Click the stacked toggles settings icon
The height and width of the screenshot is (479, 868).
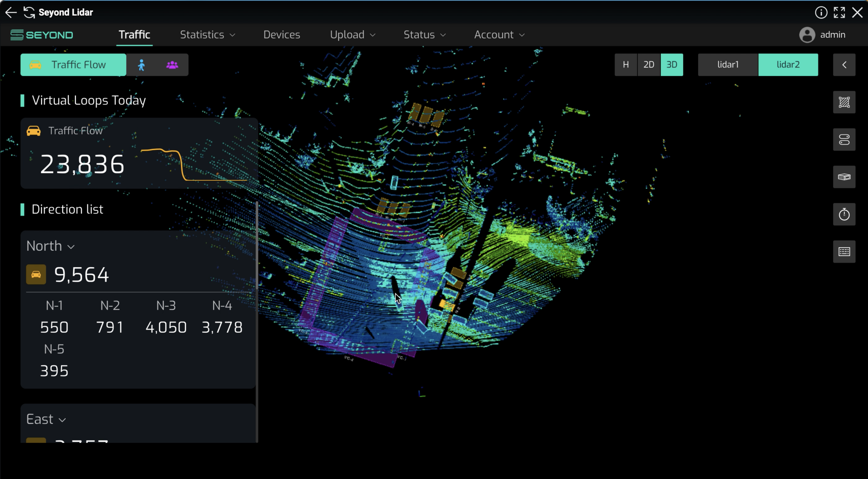point(844,140)
